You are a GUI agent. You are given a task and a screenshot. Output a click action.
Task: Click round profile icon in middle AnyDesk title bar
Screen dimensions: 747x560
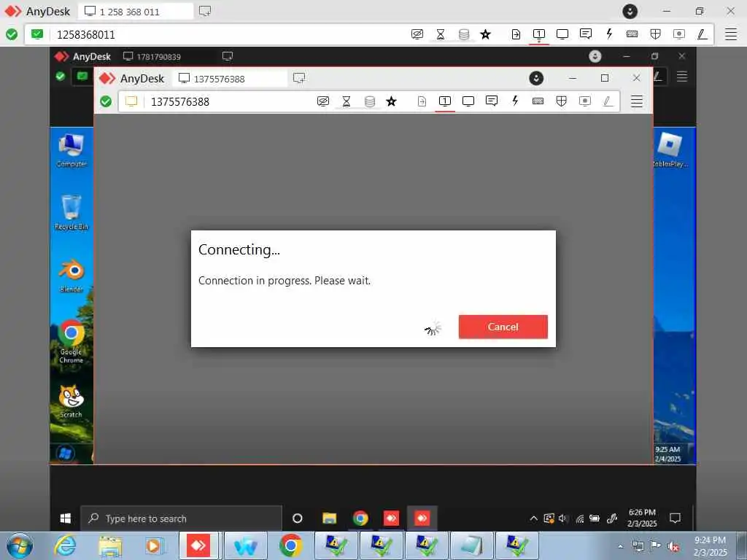(x=595, y=56)
